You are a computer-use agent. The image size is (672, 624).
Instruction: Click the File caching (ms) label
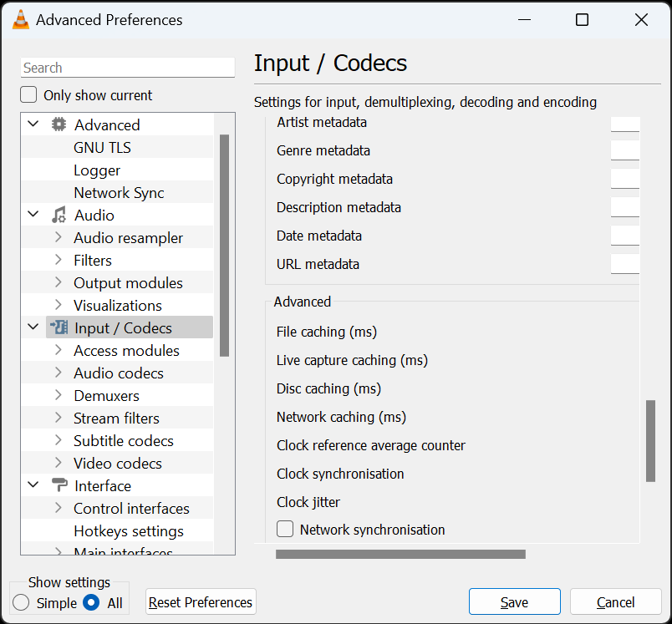point(327,332)
